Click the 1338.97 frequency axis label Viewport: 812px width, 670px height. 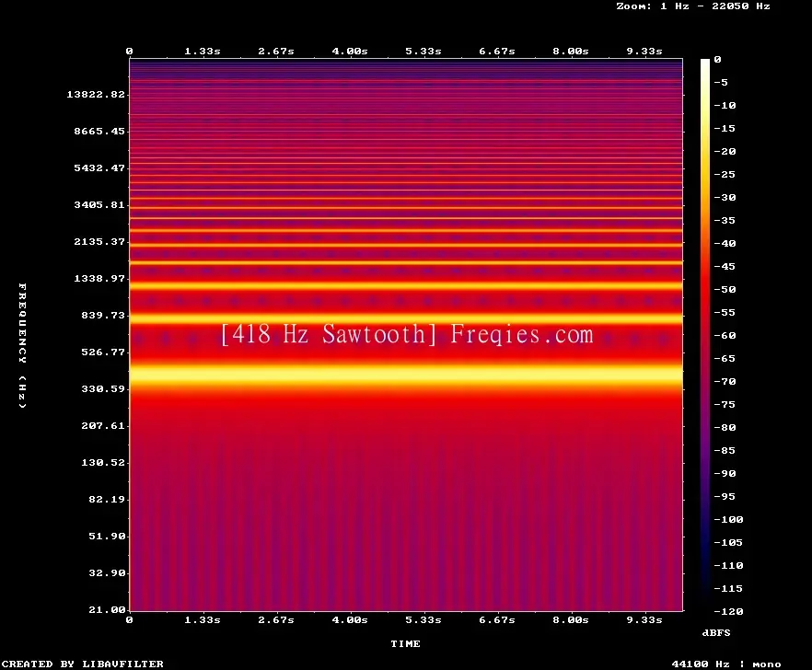point(99,278)
